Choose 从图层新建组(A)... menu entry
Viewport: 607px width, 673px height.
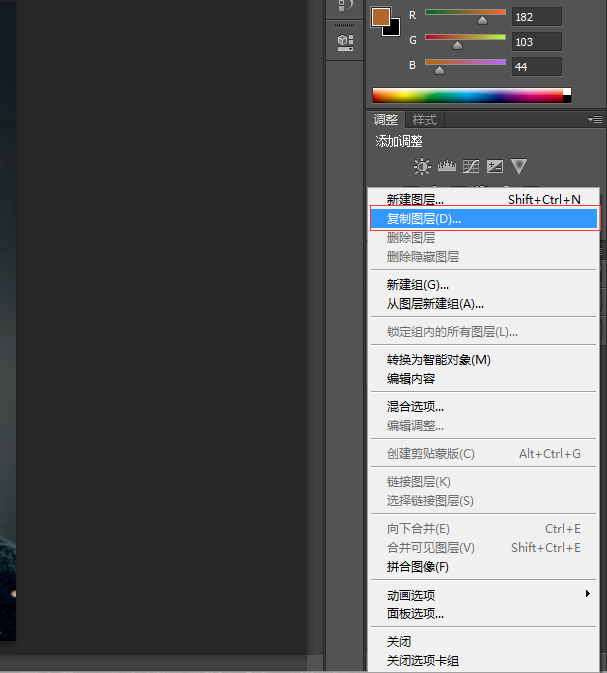(483, 304)
